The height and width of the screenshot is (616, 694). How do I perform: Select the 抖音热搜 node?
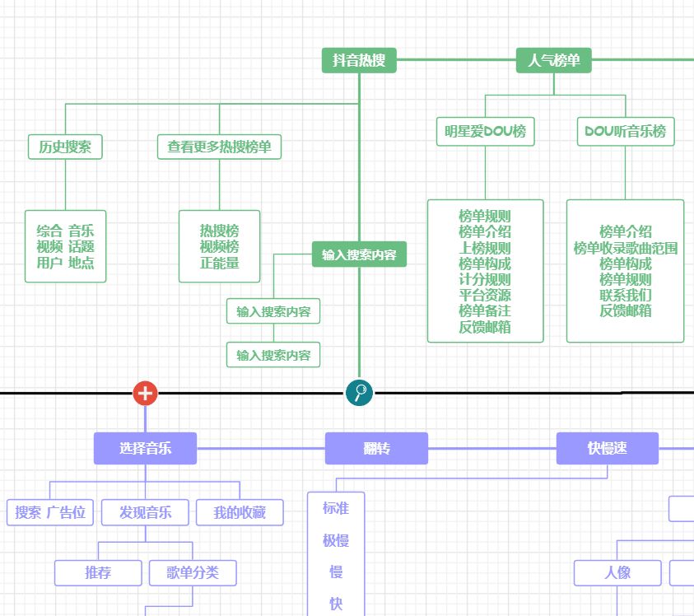359,60
